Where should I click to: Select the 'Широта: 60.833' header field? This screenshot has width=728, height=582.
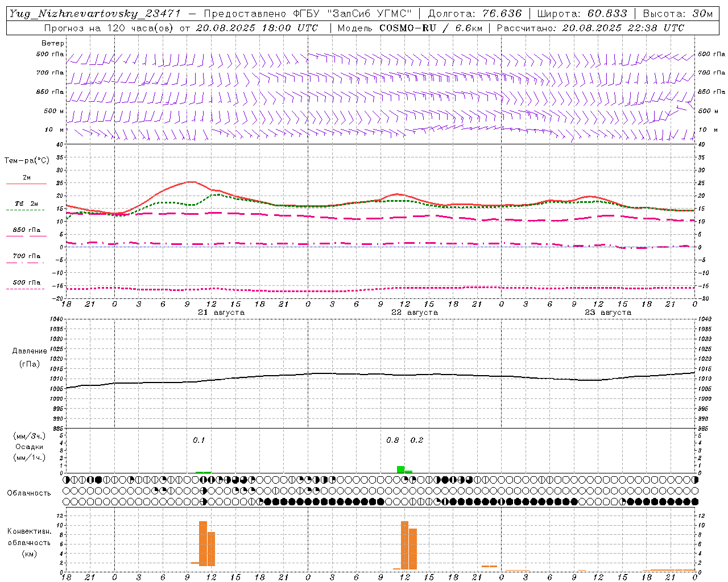click(582, 14)
